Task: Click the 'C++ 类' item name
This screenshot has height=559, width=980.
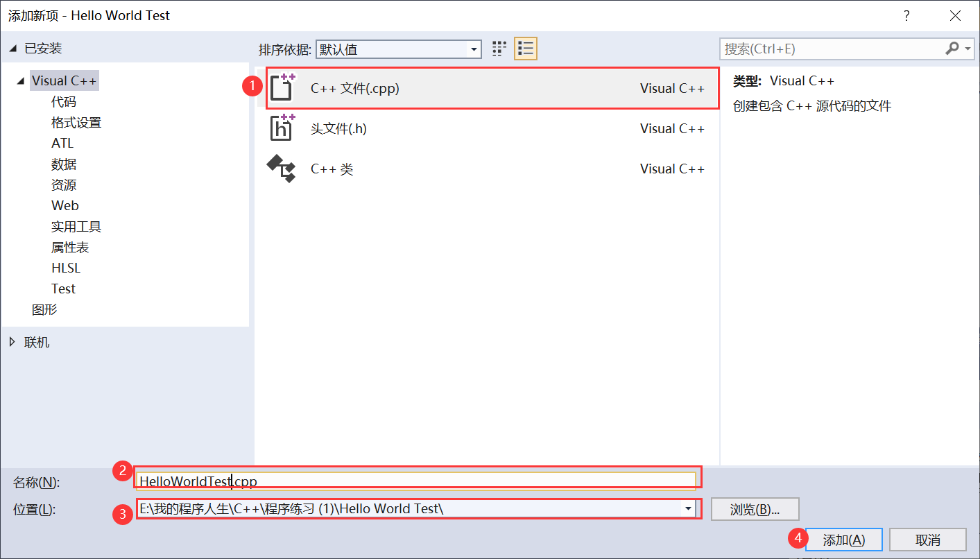Action: (332, 169)
